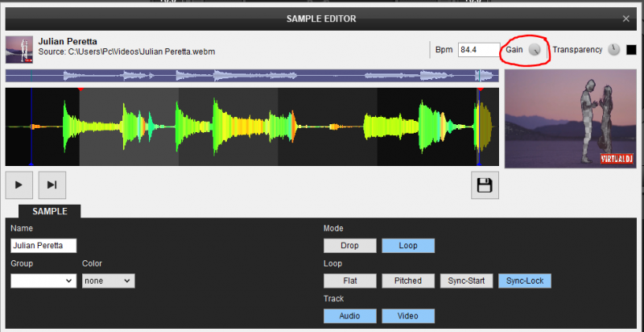Screen dimensions: 644x332
Task: Set Mode to Drop
Action: pyautogui.click(x=350, y=246)
